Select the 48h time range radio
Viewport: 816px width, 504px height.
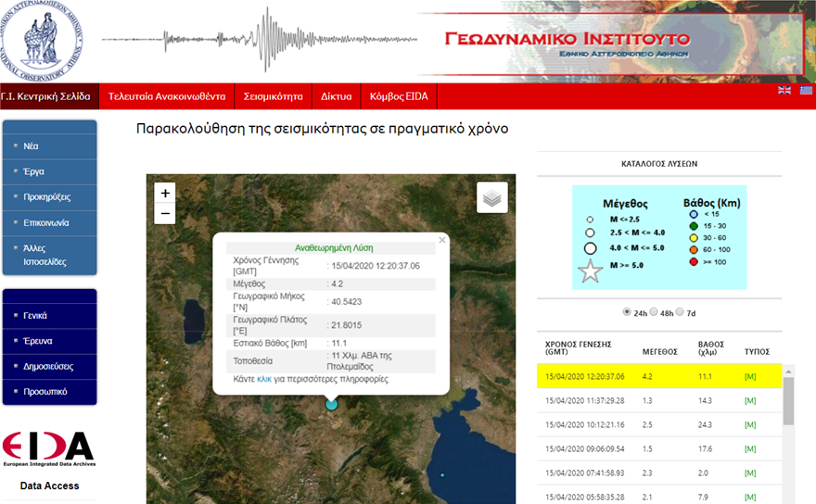(655, 311)
